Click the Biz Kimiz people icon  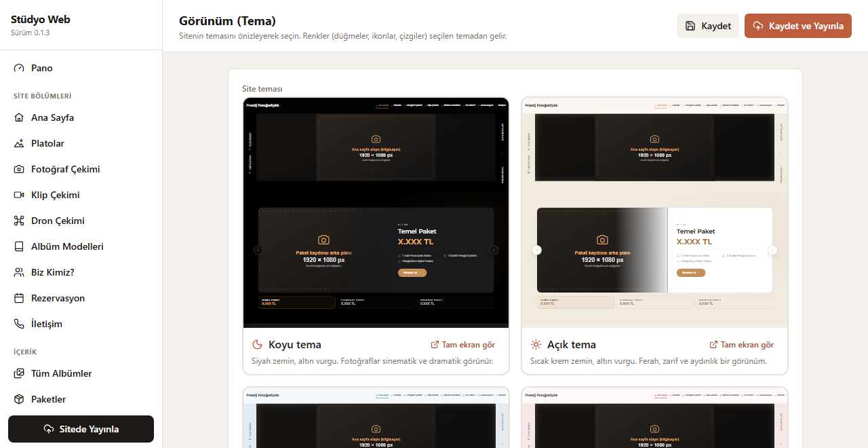(x=19, y=272)
